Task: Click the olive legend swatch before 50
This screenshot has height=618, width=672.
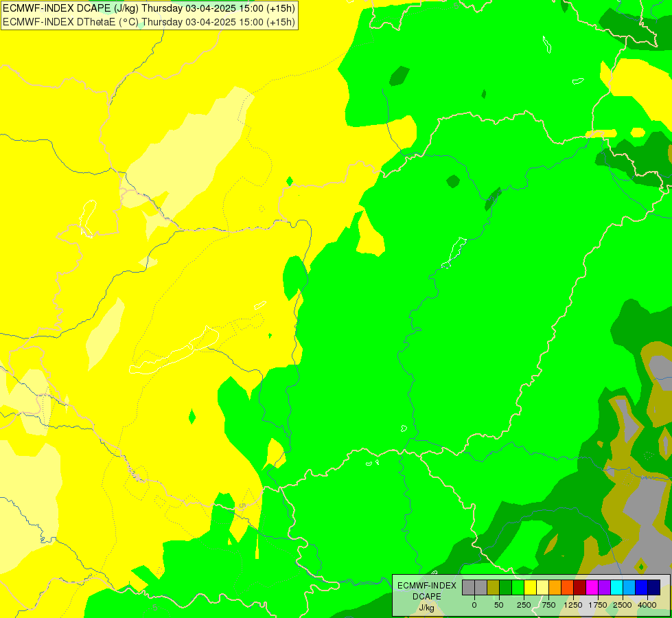Action: coord(494,587)
